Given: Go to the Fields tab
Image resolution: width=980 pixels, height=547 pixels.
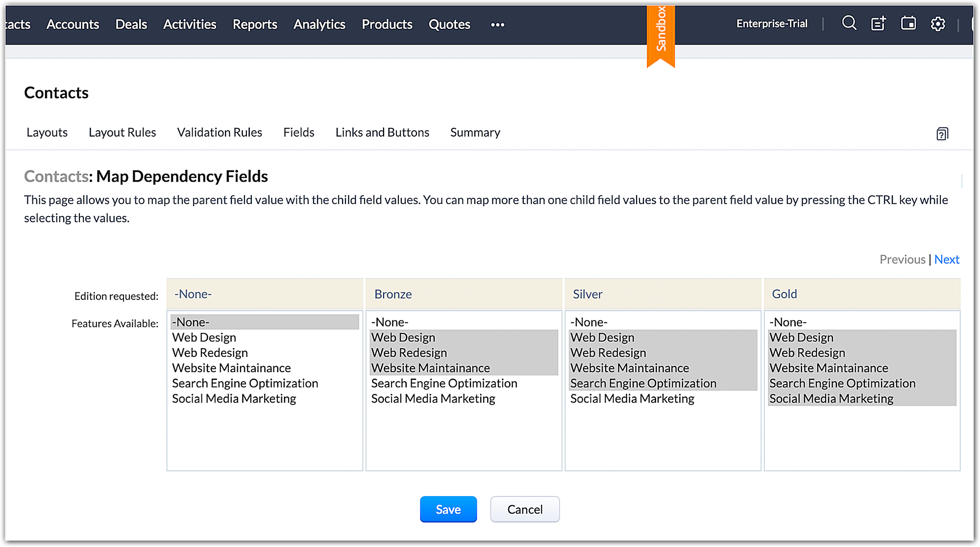Looking at the screenshot, I should (298, 132).
